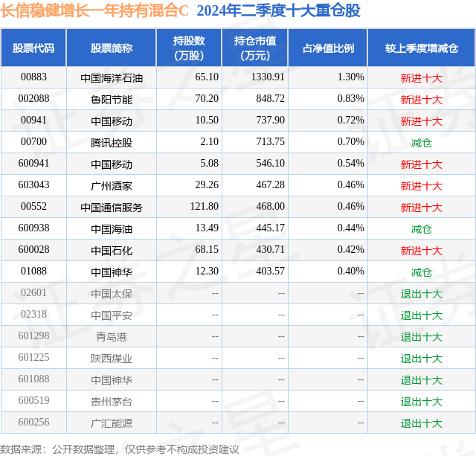Click stock code 02601
Screen dimensions: 476x456
click(x=33, y=292)
